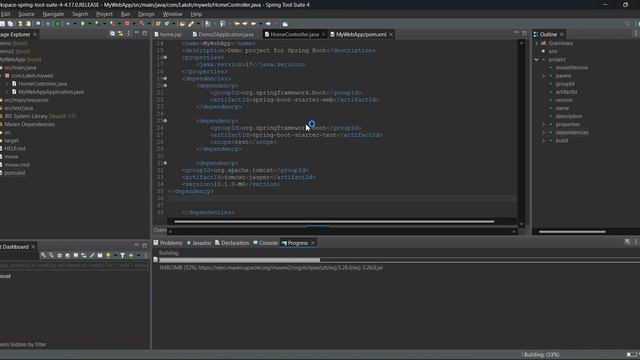Switch to home.jsp editor tab
The height and width of the screenshot is (360, 640).
(168, 35)
